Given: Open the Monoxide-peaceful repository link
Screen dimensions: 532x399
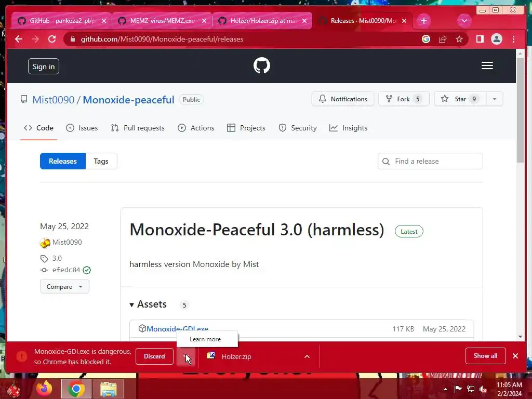Looking at the screenshot, I should point(129,100).
